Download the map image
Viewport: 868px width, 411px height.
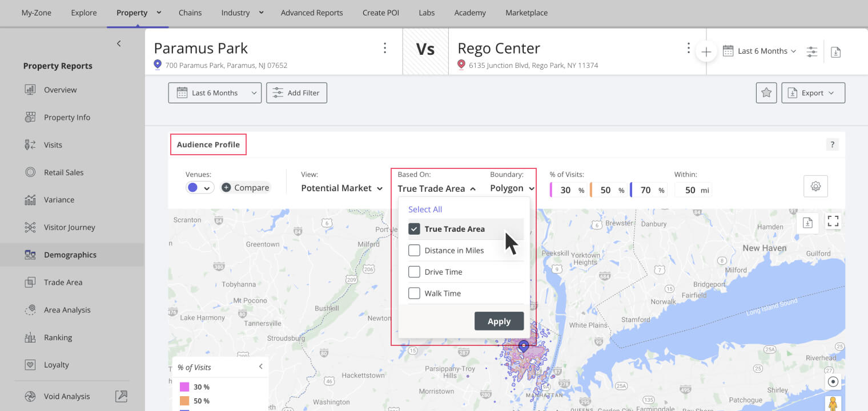pos(807,223)
